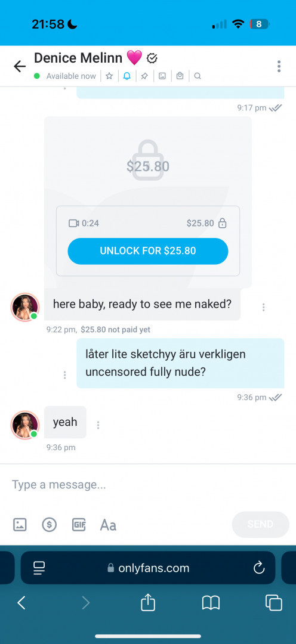Open chat media gallery icon
Image resolution: width=296 pixels, height=644 pixels.
coord(162,76)
